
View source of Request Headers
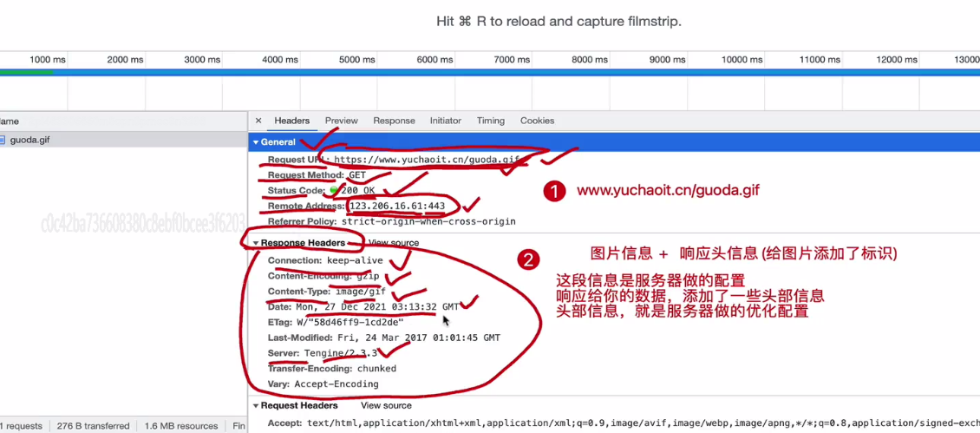[386, 405]
